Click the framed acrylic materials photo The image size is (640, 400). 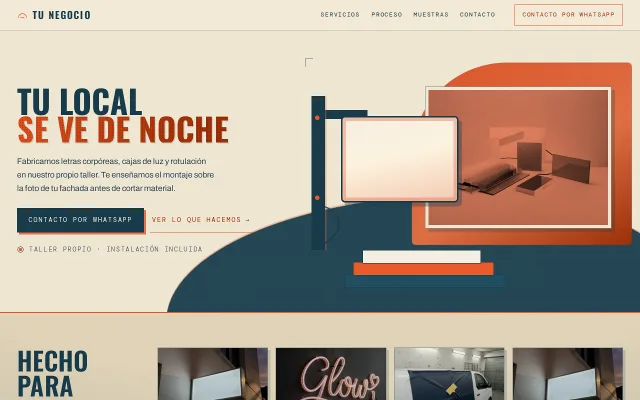518,157
